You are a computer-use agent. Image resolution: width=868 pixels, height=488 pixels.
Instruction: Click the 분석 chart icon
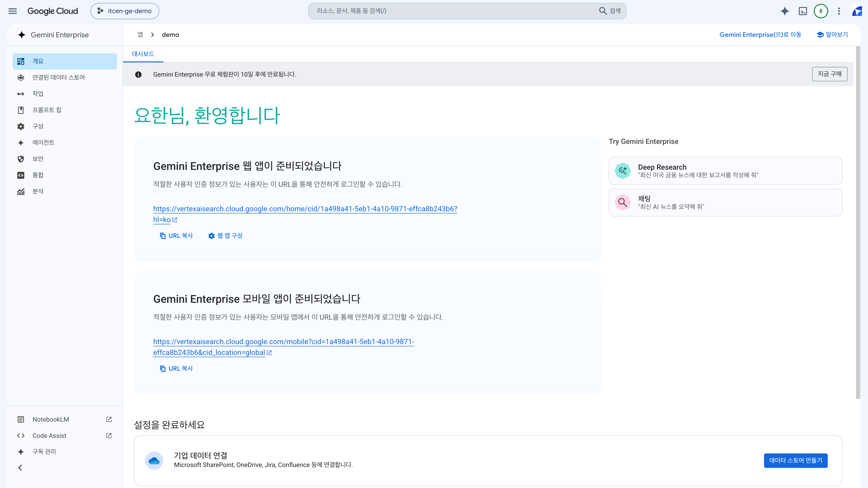21,192
